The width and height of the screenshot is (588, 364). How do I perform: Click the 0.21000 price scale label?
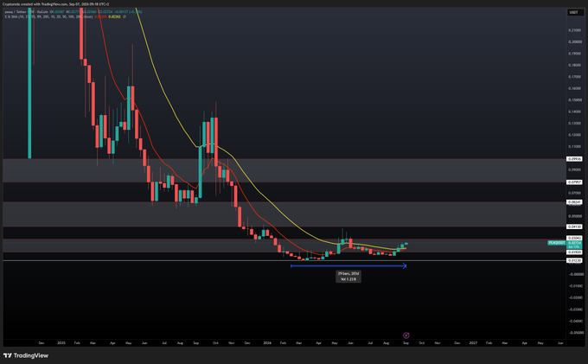[x=576, y=30]
